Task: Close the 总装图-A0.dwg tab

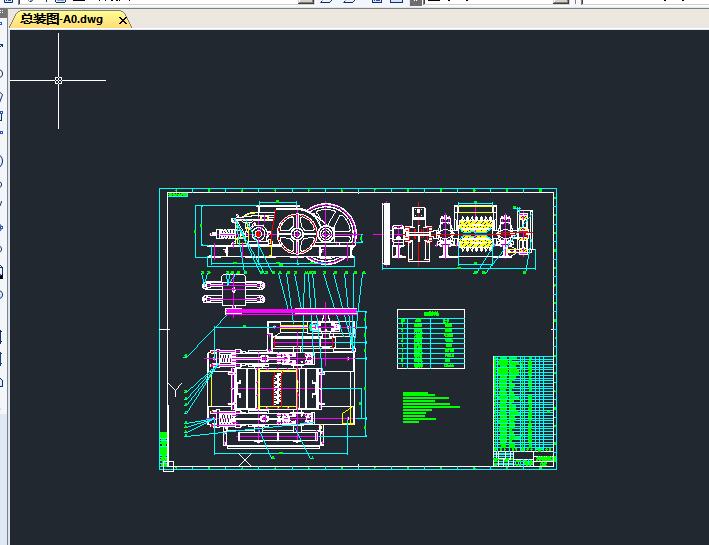Action: click(123, 20)
